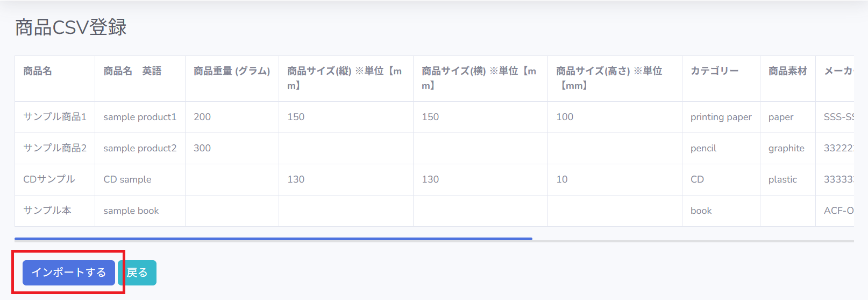Select the サンプル商品2 cell
This screenshot has width=868, height=300.
55,148
